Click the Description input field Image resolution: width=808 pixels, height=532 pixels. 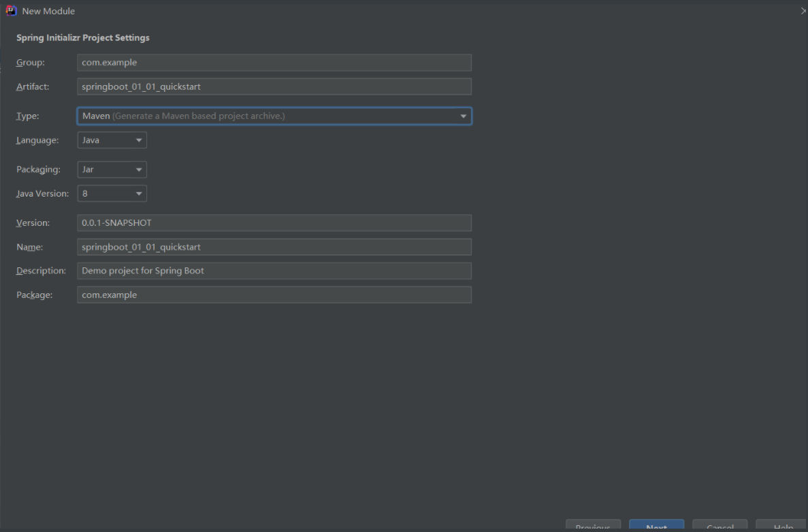click(x=274, y=271)
